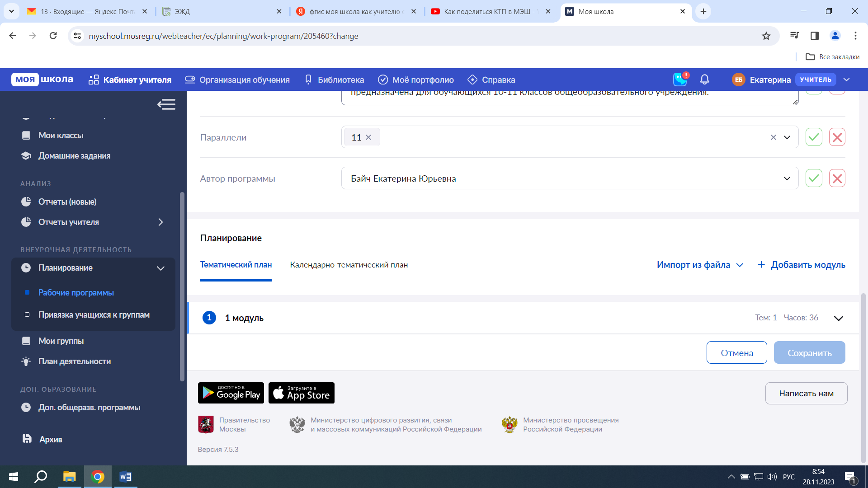868x488 pixels.
Task: Click the Моя школа logo
Action: [x=42, y=80]
